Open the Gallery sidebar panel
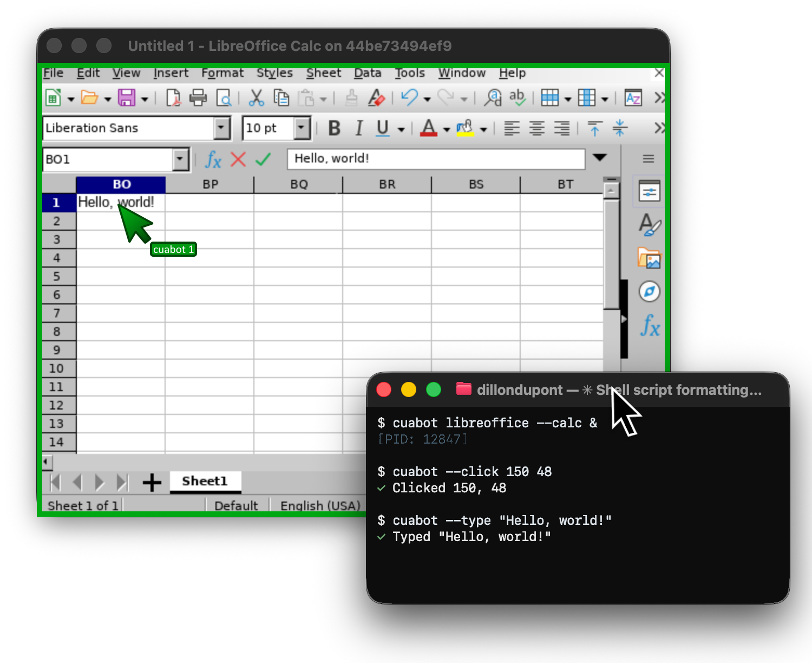This screenshot has width=812, height=663. (649, 258)
